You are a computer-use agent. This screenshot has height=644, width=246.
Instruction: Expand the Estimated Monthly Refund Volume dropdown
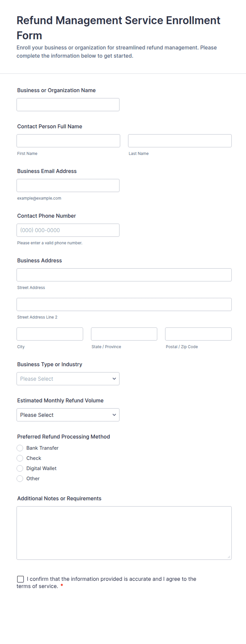(68, 415)
